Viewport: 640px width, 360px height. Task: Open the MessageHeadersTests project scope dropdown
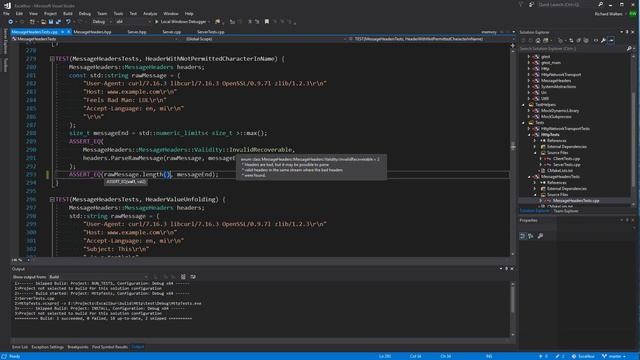coord(95,39)
